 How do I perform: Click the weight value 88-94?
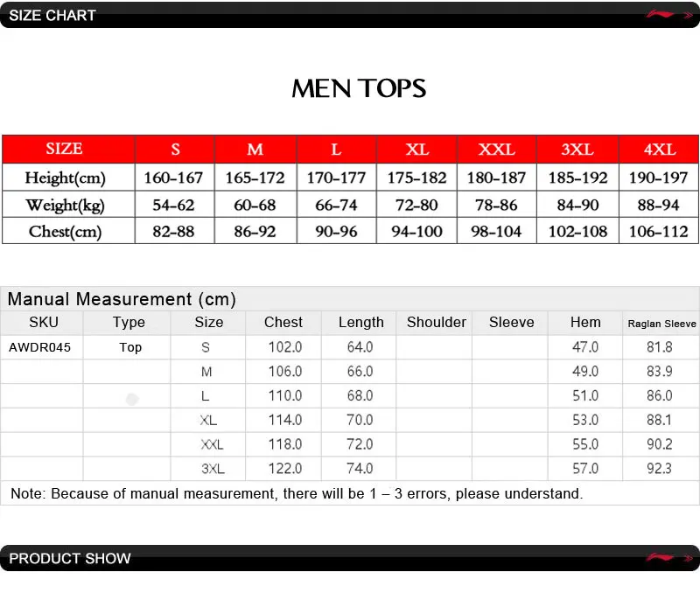(659, 205)
